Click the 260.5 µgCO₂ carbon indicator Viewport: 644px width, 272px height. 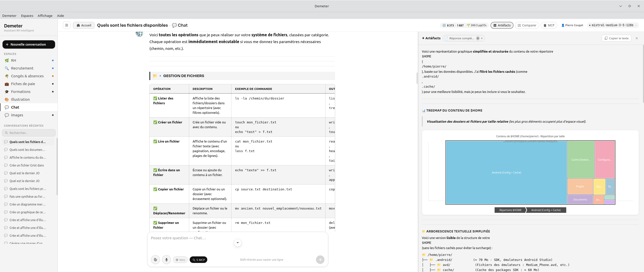[x=476, y=25]
